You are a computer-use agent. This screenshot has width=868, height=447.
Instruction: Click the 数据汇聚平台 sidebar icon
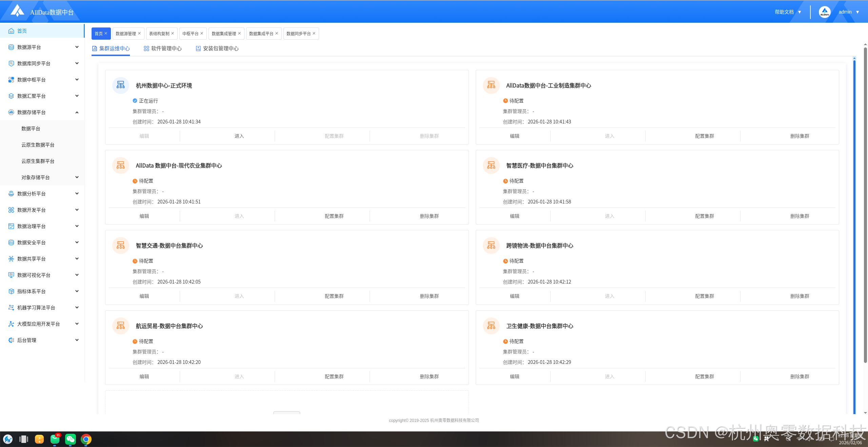11,96
